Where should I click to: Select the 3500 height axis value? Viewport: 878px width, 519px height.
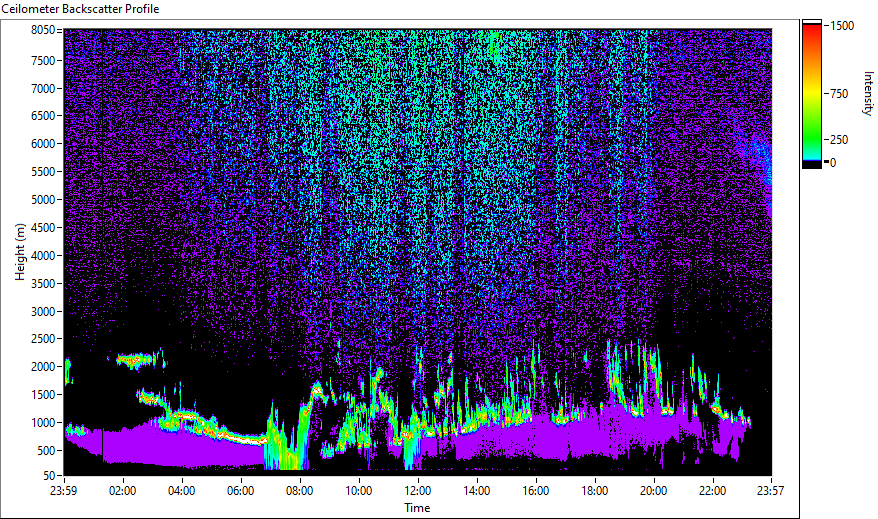43,284
